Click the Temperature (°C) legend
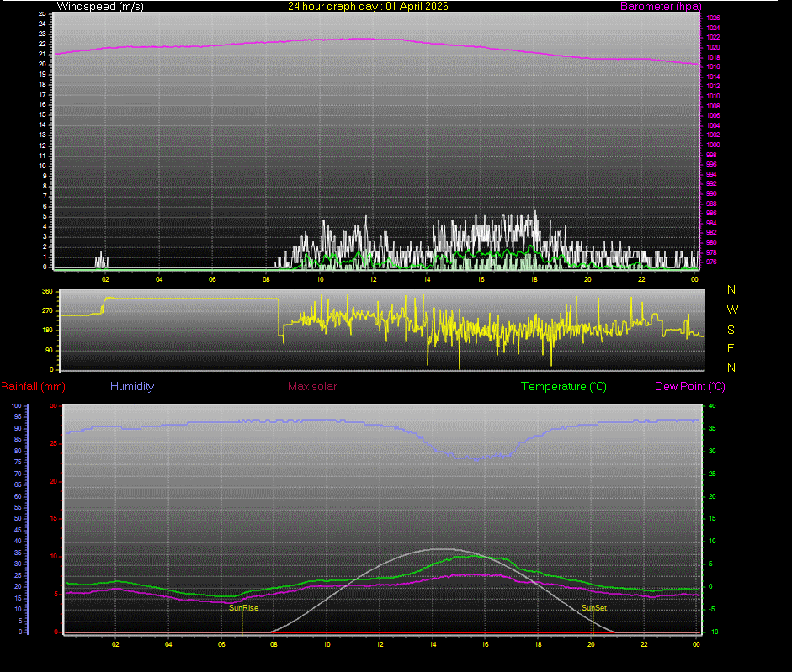Image resolution: width=792 pixels, height=672 pixels. [563, 387]
